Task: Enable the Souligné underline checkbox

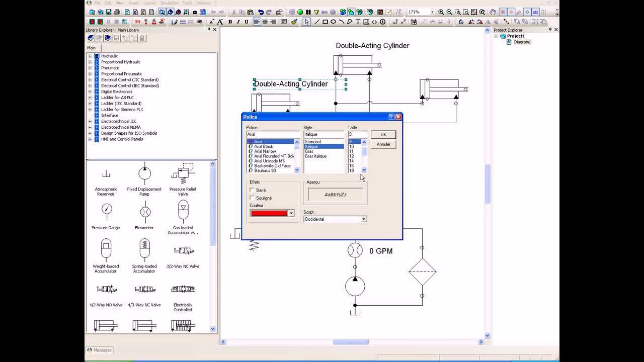Action: [x=252, y=198]
